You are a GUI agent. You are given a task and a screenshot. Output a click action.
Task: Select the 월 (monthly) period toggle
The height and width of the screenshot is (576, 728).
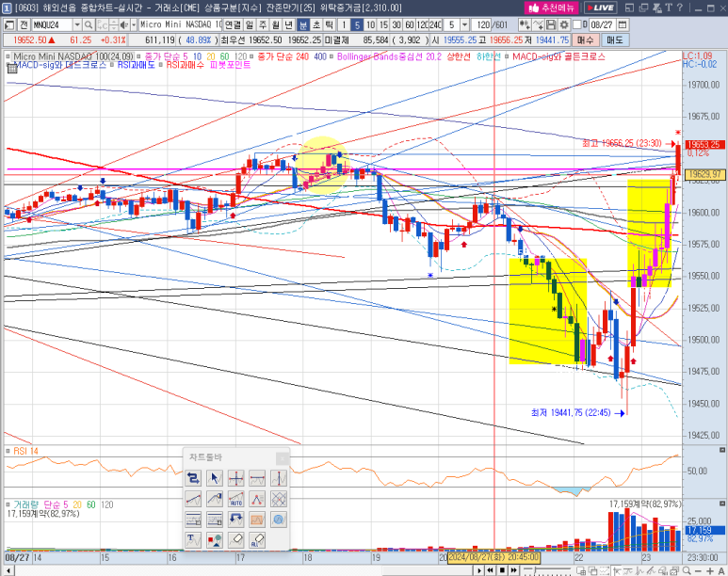click(x=275, y=25)
